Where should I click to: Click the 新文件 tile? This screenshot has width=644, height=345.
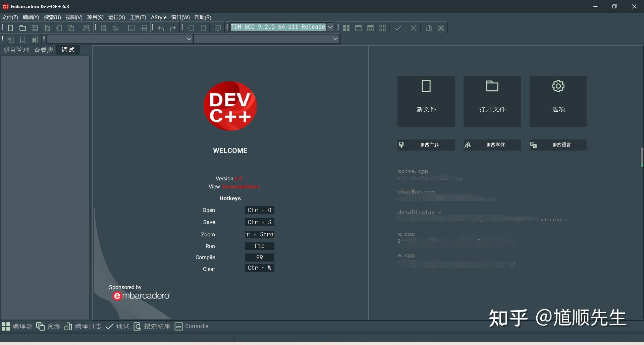(x=426, y=101)
